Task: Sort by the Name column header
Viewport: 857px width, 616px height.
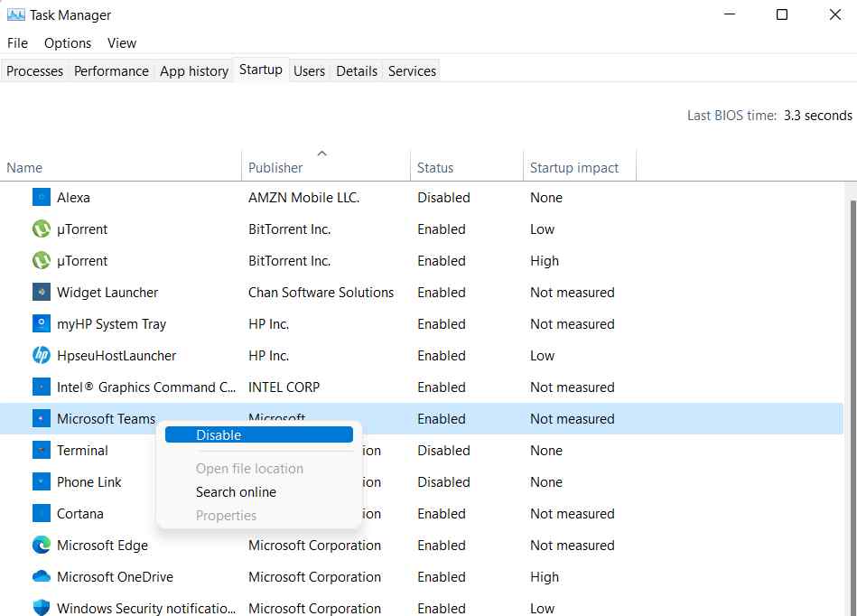Action: 121,167
